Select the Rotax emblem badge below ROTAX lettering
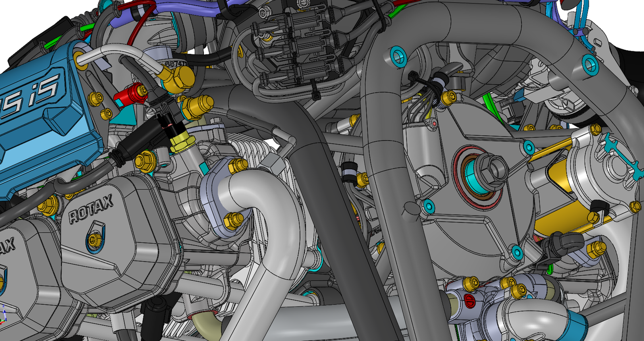 coord(95,238)
